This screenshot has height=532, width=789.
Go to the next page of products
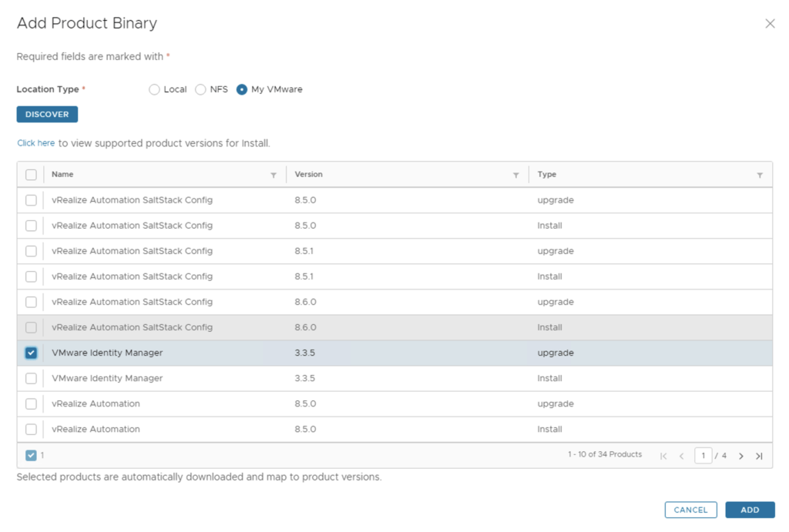click(x=741, y=456)
